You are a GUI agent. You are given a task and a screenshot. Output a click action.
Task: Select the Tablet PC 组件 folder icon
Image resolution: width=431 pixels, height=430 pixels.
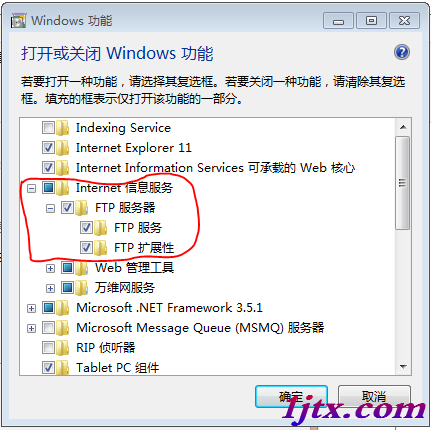click(63, 368)
